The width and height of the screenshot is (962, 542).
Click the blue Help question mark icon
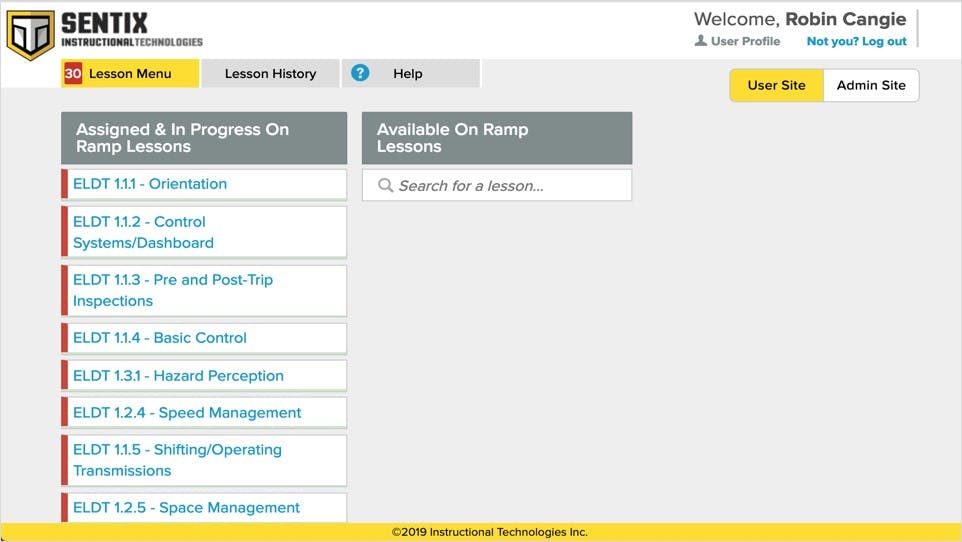click(360, 73)
